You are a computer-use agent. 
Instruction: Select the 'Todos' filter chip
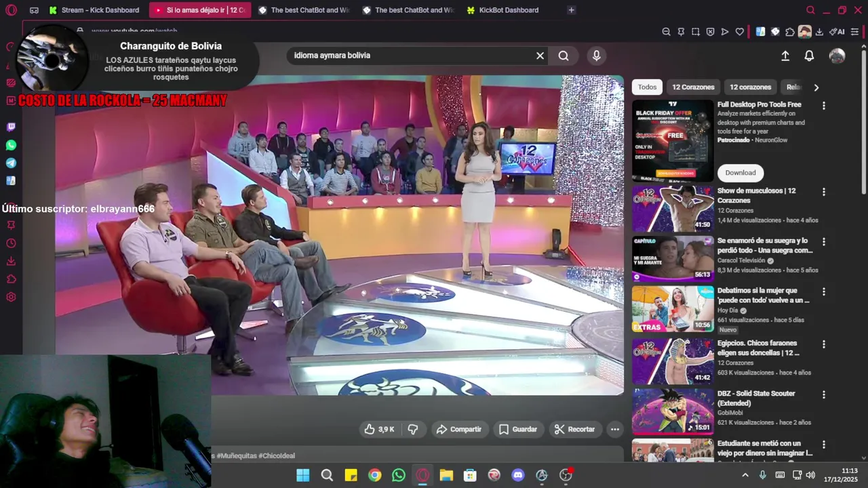647,87
